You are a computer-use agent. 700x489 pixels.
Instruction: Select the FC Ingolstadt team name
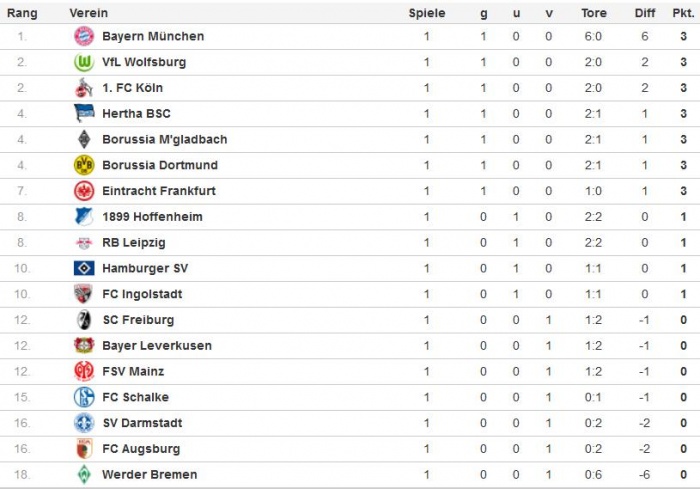pos(142,294)
